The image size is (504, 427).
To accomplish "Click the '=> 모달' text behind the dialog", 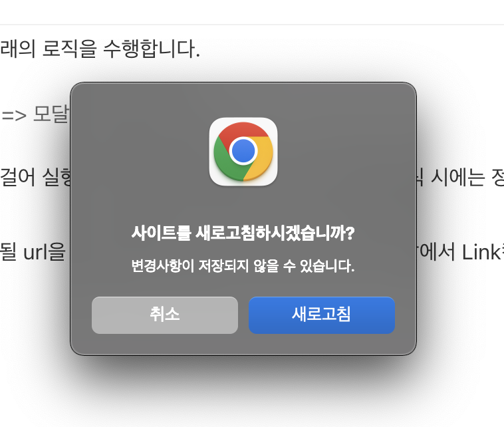I will pyautogui.click(x=35, y=114).
